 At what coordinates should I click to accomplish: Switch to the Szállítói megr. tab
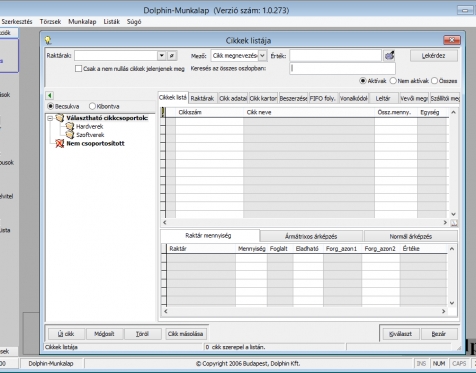[445, 99]
